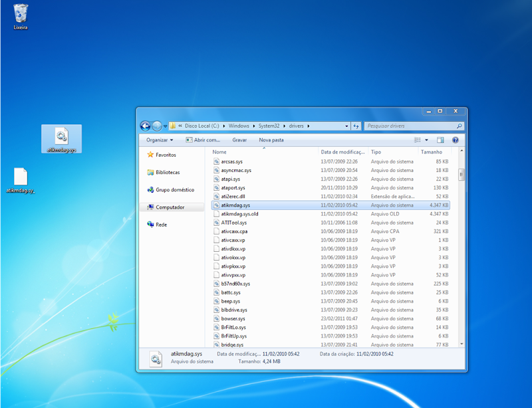Click the ativplxx.vp file name
This screenshot has width=532, height=408.
coord(233,266)
